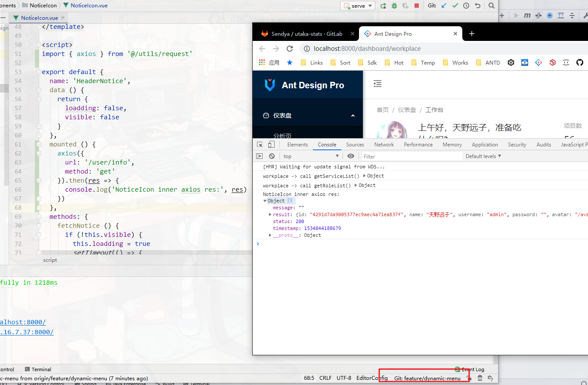Viewport: 588px width, 385px height.
Task: Open version control history clock icon
Action: point(466,6)
